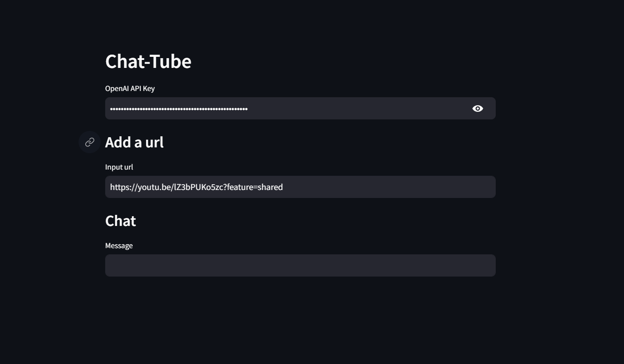Image resolution: width=624 pixels, height=364 pixels.
Task: Toggle password visibility in API key field
Action: pyautogui.click(x=478, y=108)
